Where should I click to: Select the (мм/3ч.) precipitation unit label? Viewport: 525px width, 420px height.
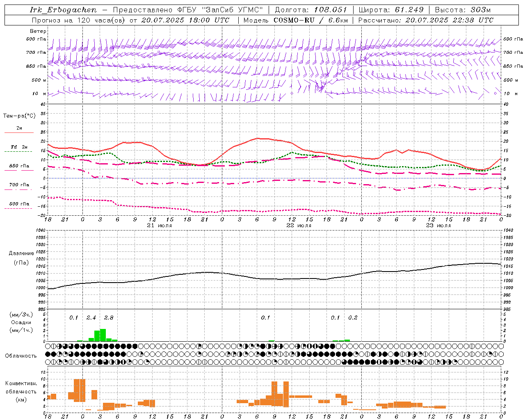tap(21, 315)
